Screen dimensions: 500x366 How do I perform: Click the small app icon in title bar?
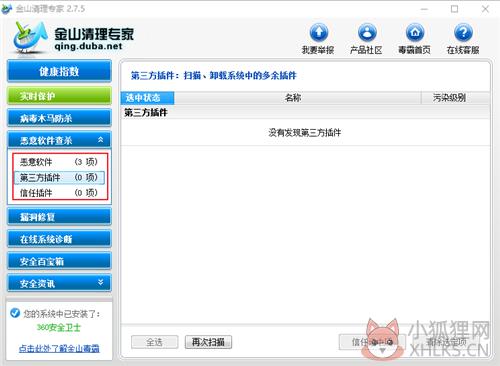[x=7, y=9]
